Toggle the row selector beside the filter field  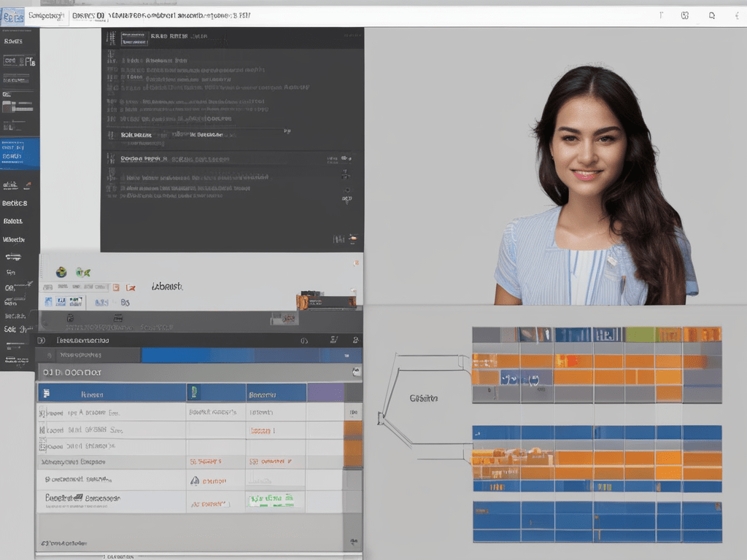pos(49,355)
